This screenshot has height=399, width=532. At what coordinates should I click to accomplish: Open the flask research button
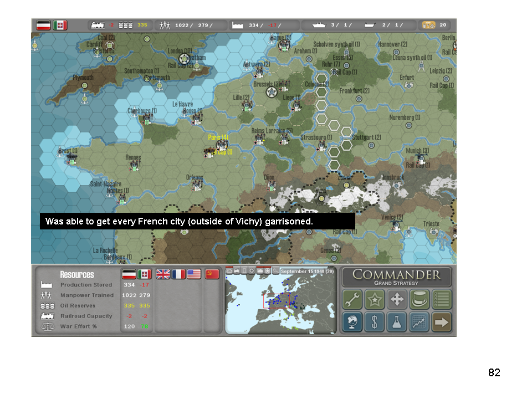397,322
